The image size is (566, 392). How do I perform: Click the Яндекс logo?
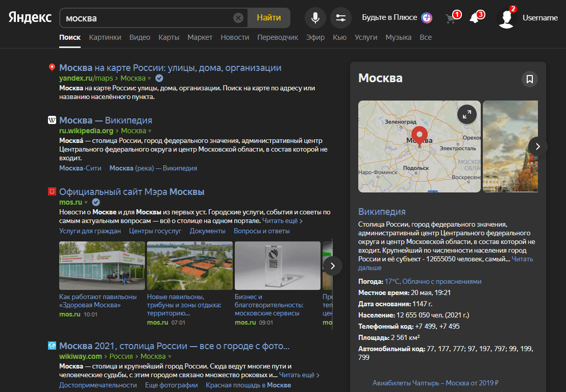[30, 17]
